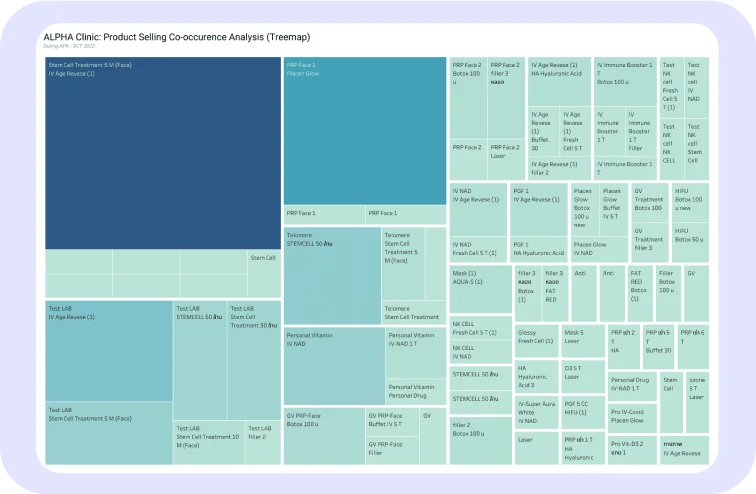Select GV PRP-Face Buffet IV 5 T cell

(392, 422)
